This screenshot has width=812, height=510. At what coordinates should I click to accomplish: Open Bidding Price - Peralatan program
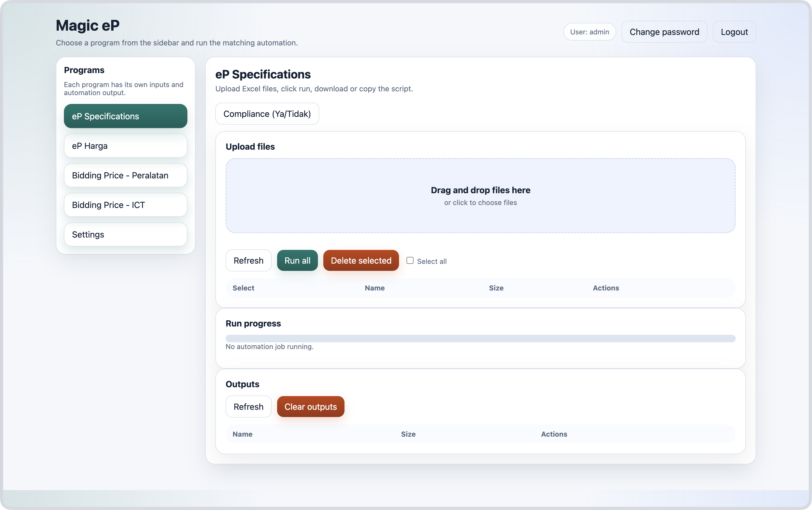pyautogui.click(x=125, y=175)
